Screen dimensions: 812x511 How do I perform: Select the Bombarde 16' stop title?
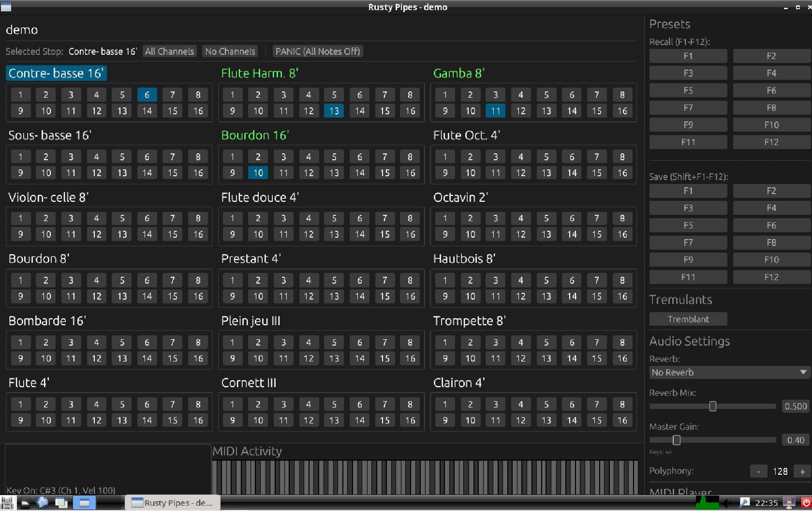pyautogui.click(x=47, y=321)
